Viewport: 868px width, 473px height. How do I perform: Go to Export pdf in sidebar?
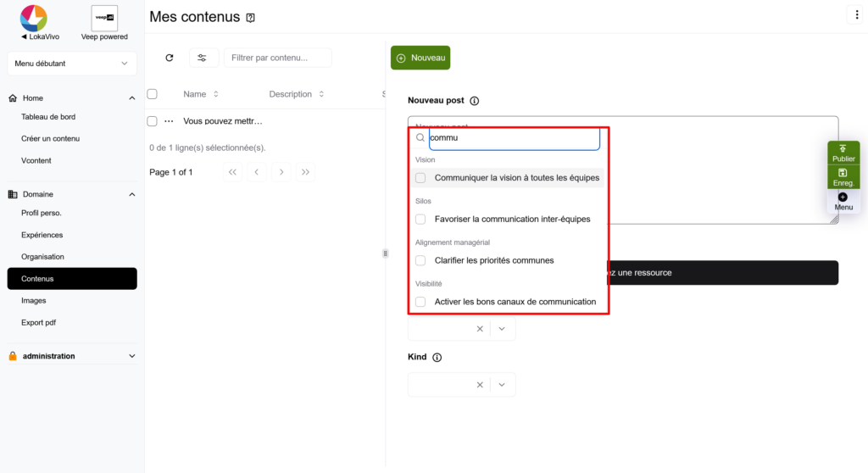[x=39, y=322]
